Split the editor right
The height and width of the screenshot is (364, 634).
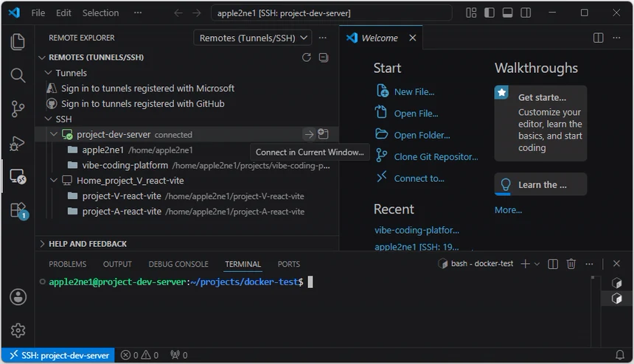tap(599, 38)
